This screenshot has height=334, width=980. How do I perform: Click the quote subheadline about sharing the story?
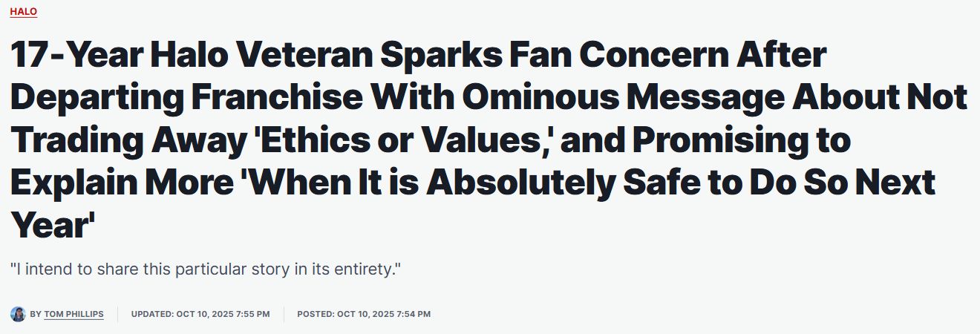(206, 269)
